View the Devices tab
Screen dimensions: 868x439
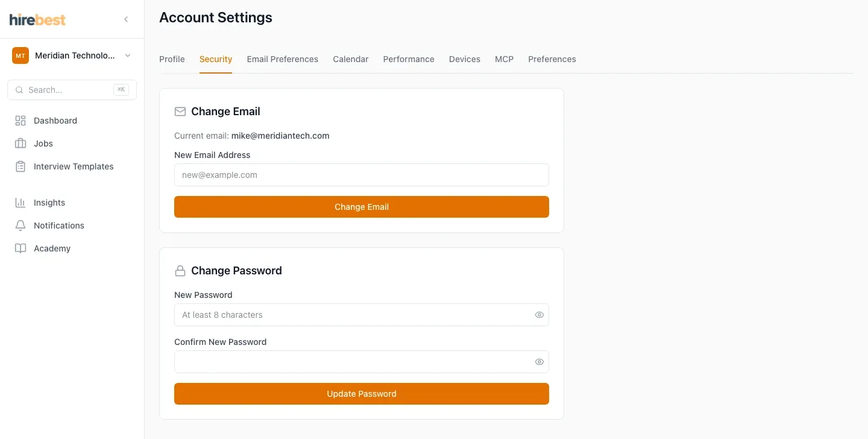pos(465,59)
